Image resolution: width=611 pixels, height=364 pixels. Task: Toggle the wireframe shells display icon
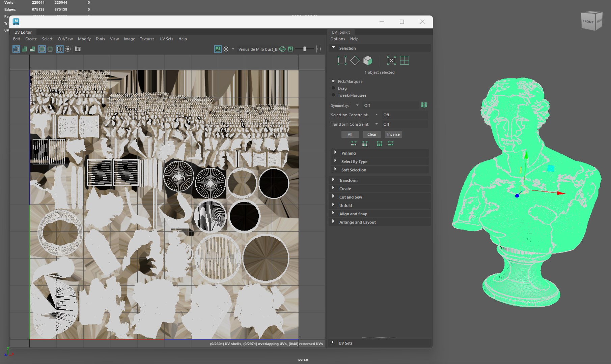pos(16,49)
